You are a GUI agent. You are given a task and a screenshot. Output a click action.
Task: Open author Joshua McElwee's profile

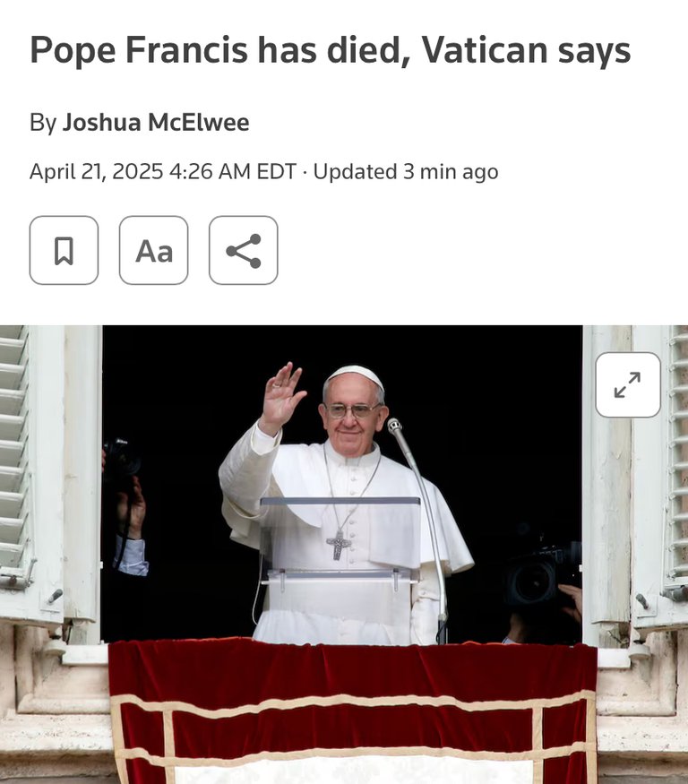click(156, 123)
